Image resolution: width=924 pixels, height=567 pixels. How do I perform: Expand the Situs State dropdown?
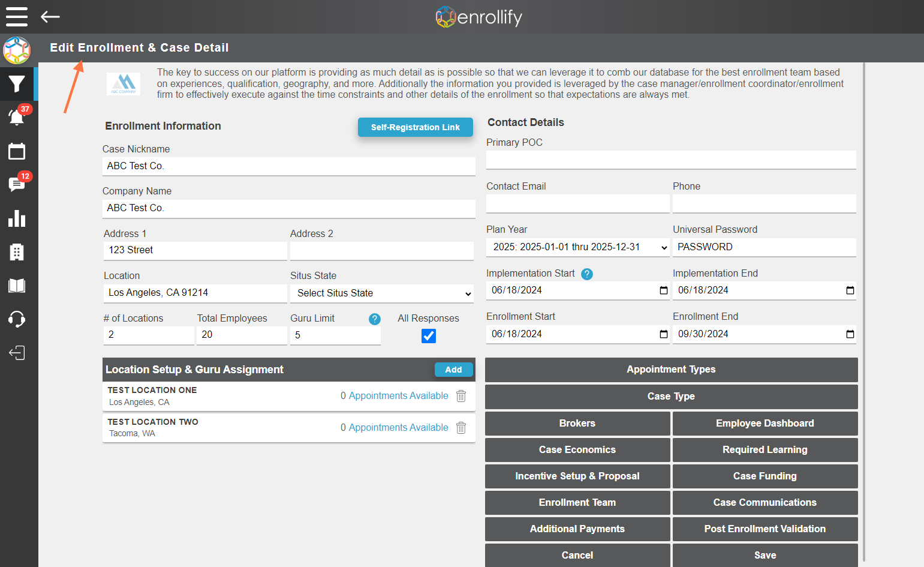point(382,293)
